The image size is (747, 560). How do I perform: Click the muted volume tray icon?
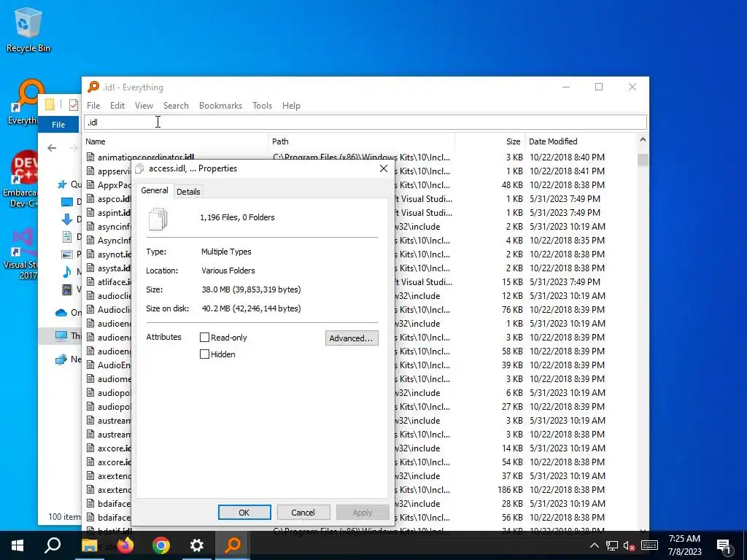630,545
